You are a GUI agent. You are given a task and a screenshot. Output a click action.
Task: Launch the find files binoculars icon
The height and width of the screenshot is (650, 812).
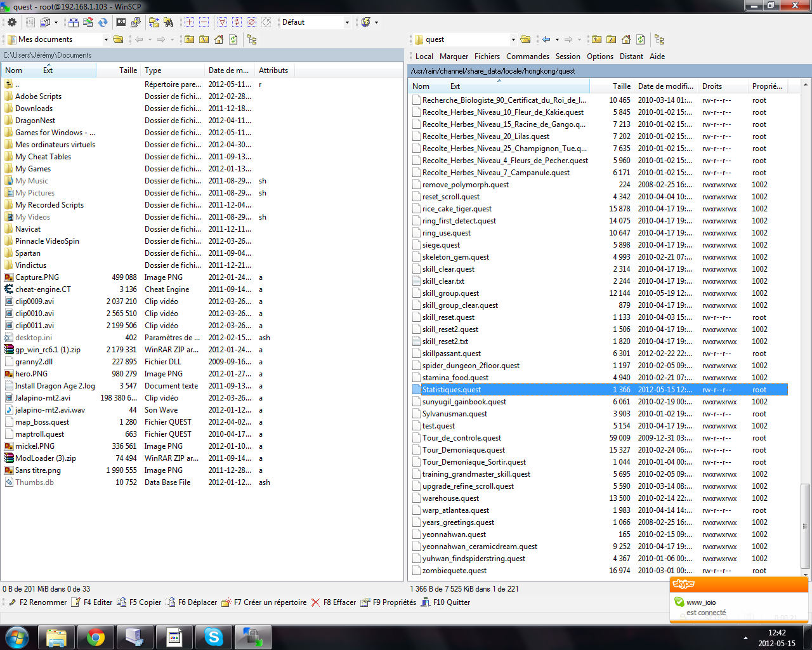(x=168, y=22)
